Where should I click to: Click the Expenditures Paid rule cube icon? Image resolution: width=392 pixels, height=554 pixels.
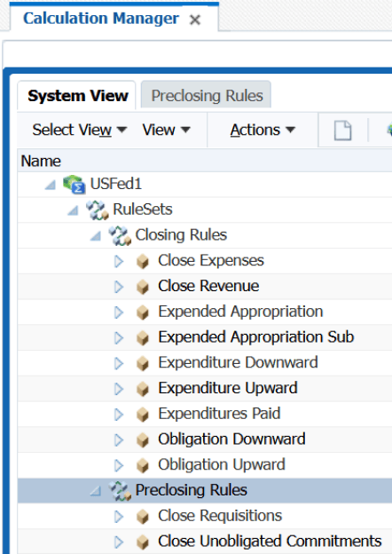point(143,415)
